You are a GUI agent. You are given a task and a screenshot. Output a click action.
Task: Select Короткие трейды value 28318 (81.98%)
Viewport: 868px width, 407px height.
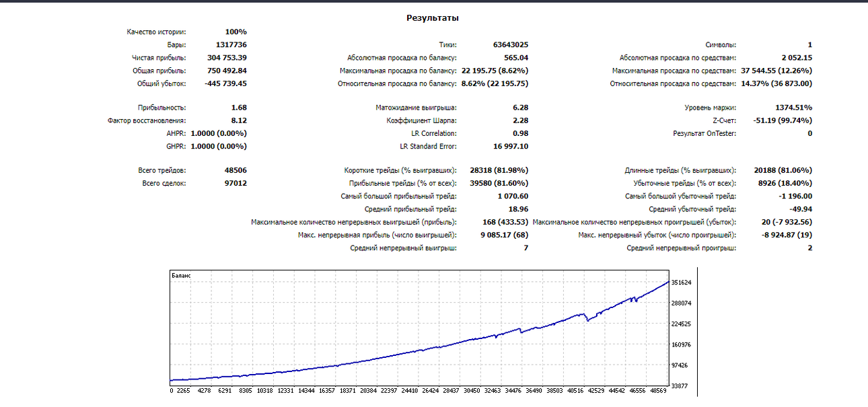(x=499, y=171)
